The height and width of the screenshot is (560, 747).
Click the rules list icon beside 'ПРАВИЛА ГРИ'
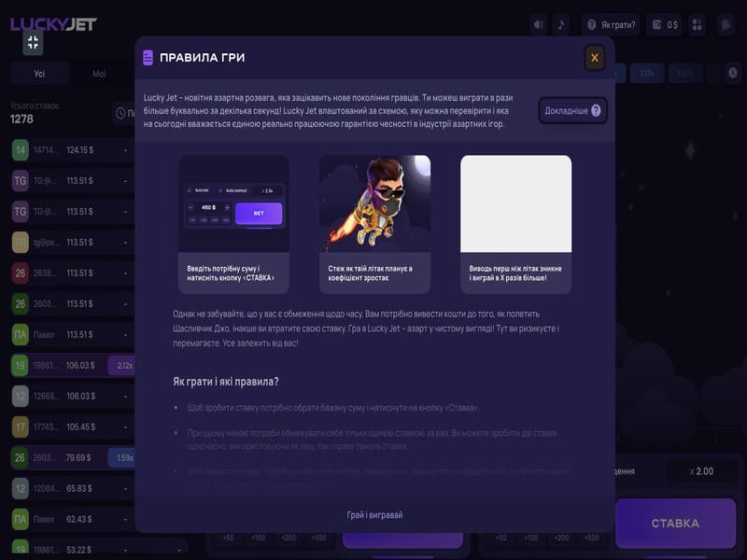coord(148,58)
